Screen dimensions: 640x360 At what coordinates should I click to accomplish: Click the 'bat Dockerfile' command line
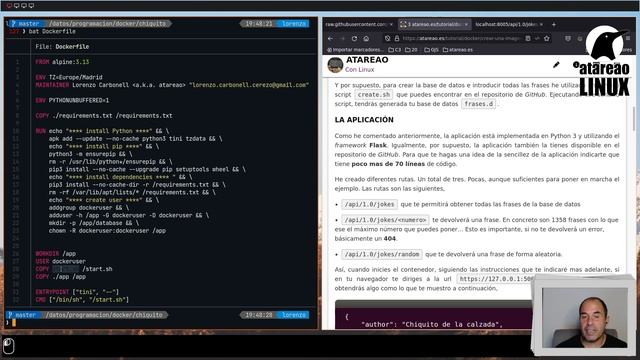pyautogui.click(x=52, y=31)
